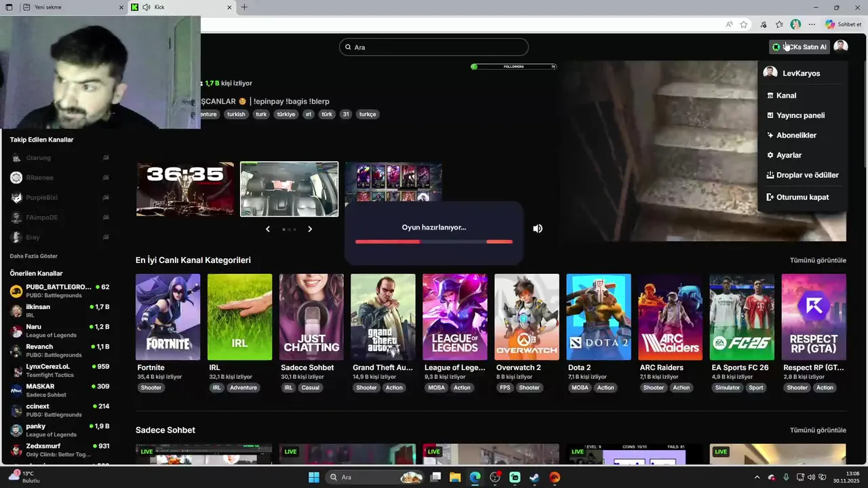Click the Adventure tag under IRL

click(243, 388)
